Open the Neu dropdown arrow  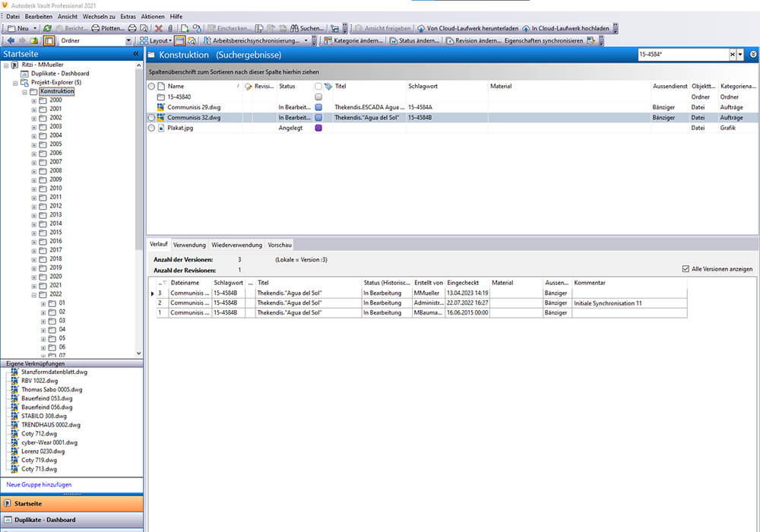35,29
